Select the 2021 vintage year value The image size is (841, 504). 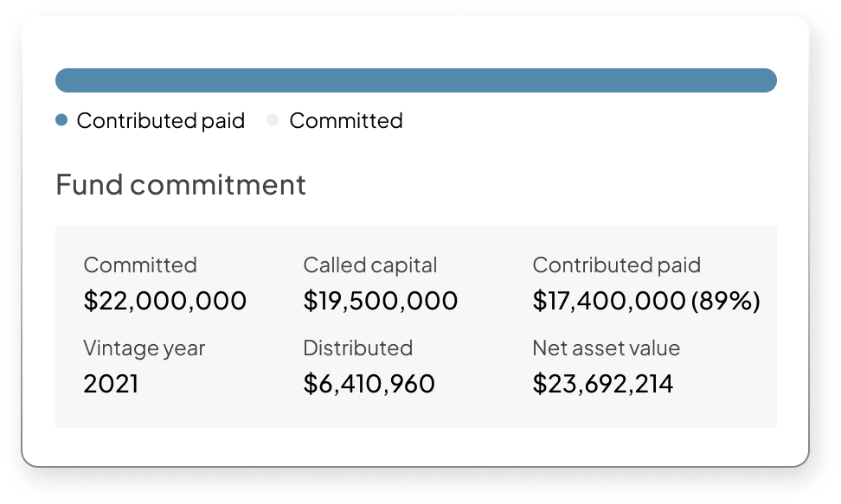coord(111,384)
